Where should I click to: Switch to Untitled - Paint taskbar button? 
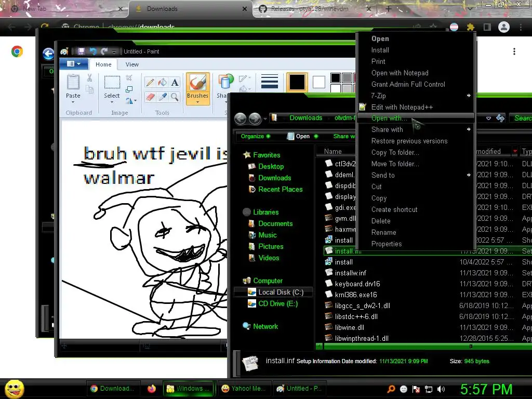[299, 389]
